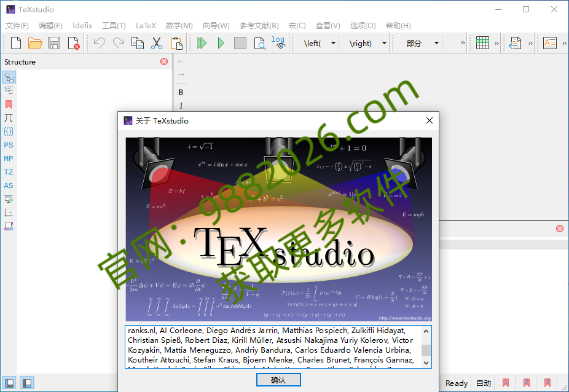Click scrollbar thumb in credits box
The image size is (569, 392).
click(x=426, y=350)
